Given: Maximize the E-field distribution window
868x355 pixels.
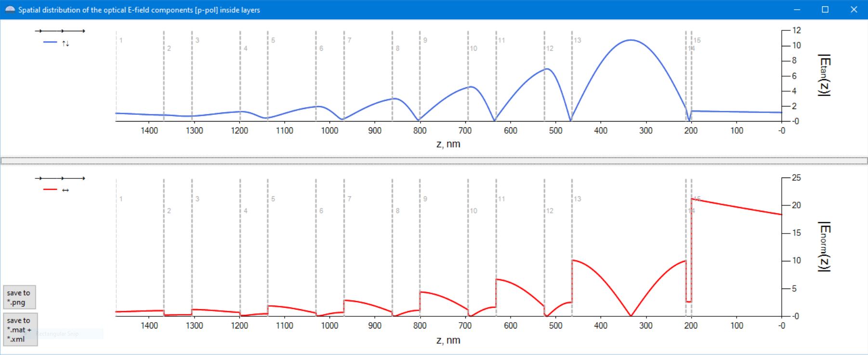Looking at the screenshot, I should (825, 10).
